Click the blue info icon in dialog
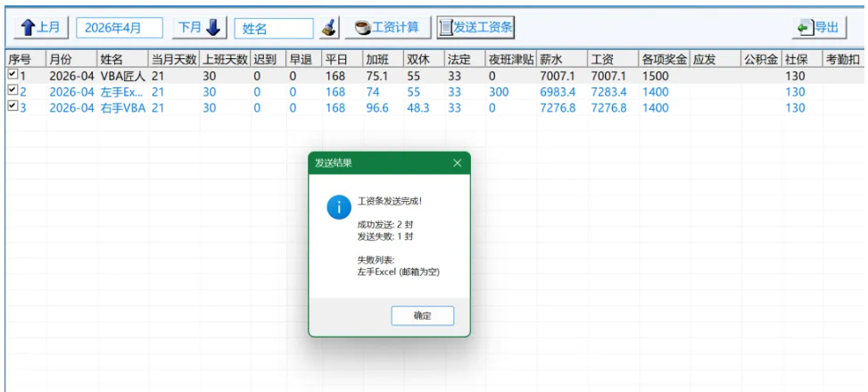This screenshot has width=868, height=392. (x=339, y=207)
